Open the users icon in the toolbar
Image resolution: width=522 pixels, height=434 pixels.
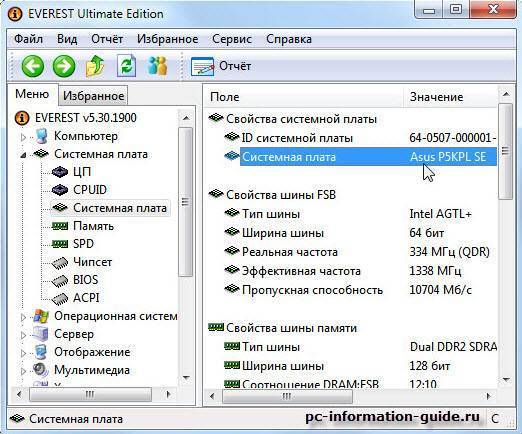click(x=157, y=66)
